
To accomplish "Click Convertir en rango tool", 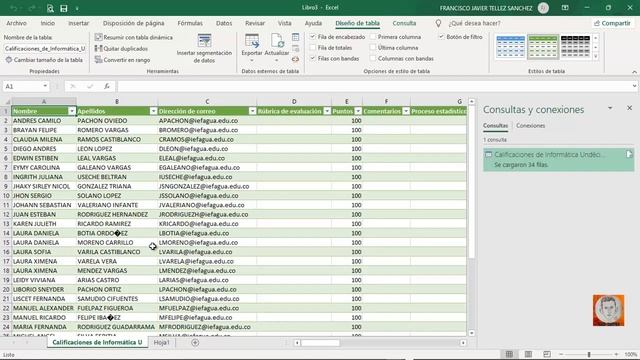I will tap(122, 60).
